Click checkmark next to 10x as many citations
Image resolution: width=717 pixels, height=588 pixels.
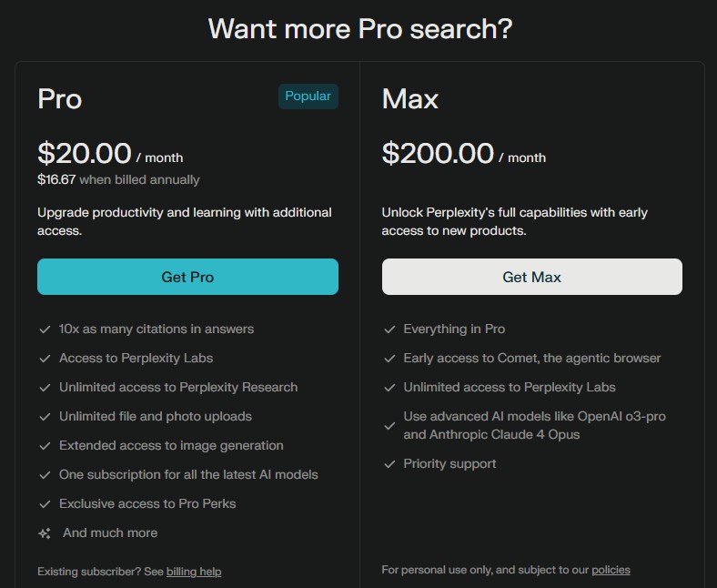pos(45,329)
